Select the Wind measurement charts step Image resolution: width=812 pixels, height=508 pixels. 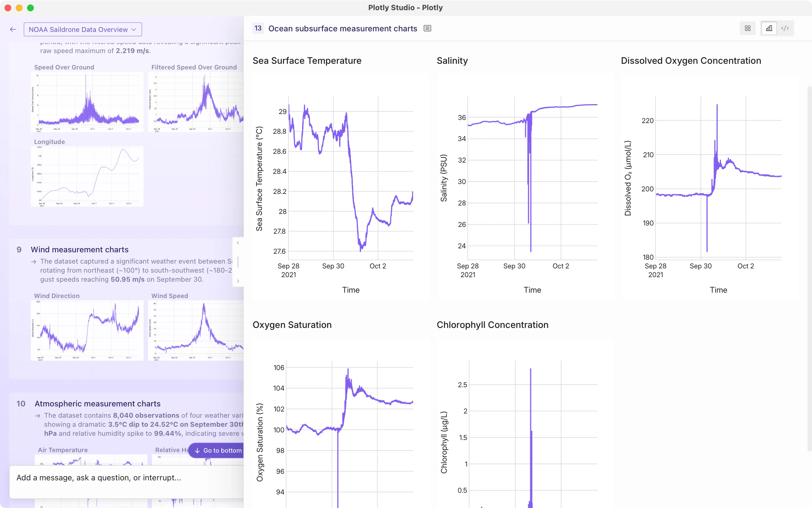80,249
